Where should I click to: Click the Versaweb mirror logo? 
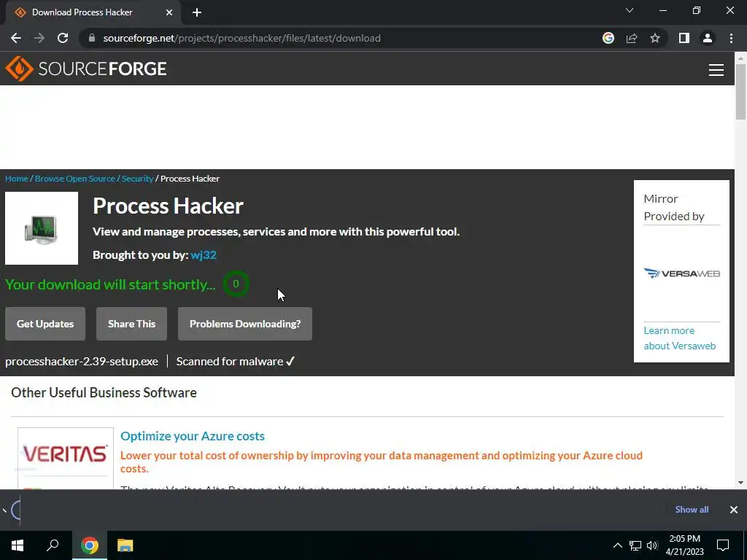coord(682,273)
